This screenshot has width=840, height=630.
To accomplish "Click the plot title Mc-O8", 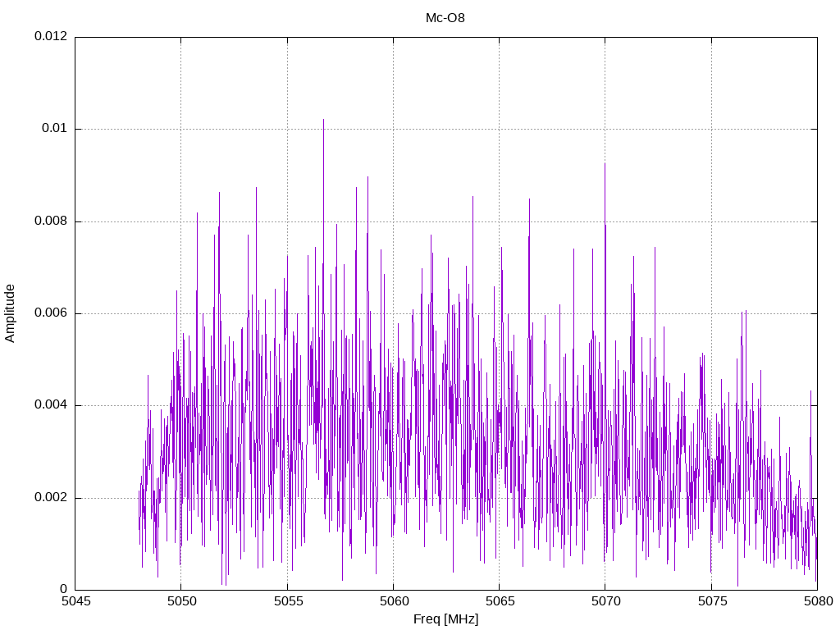I will (445, 18).
